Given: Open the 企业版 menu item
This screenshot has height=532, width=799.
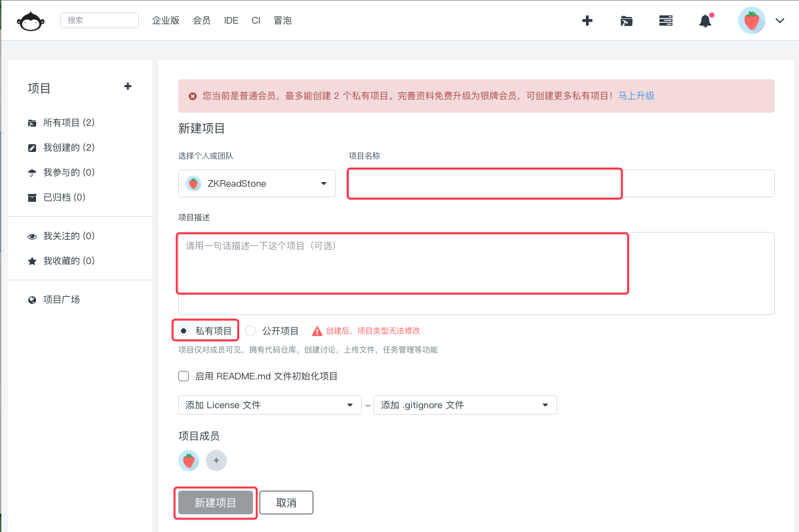Looking at the screenshot, I should [166, 20].
